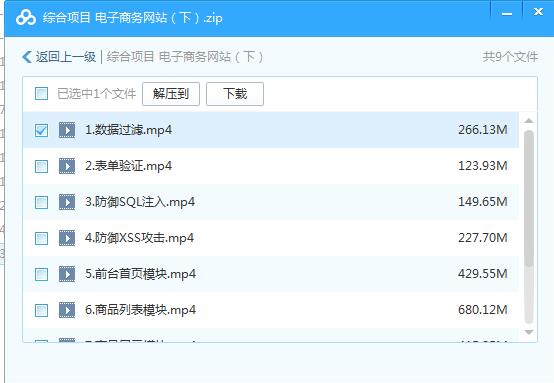Click the 下载 download button

[x=235, y=94]
